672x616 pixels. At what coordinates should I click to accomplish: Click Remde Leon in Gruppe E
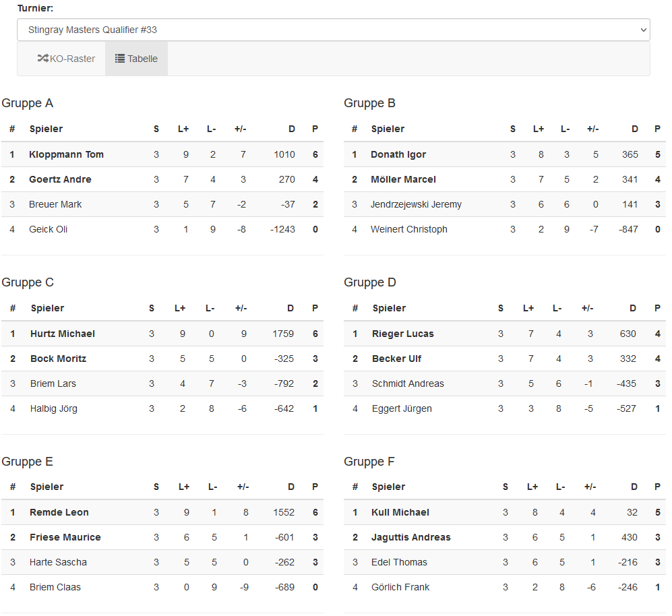pos(59,512)
